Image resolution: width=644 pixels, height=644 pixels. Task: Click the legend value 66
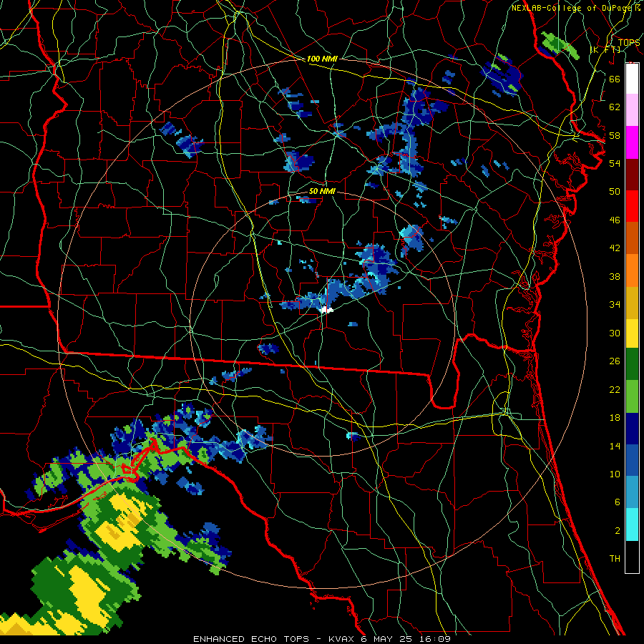pos(615,79)
